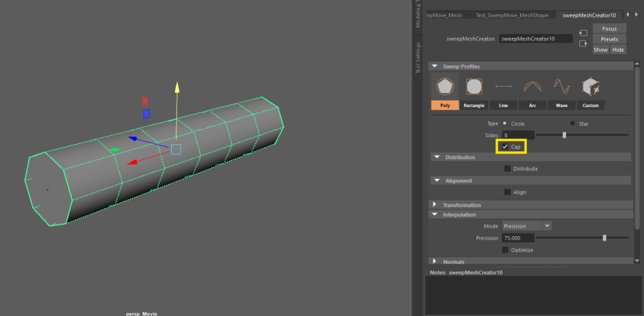The image size is (644, 316).
Task: Choose the Line sweep profile icon
Action: click(503, 86)
